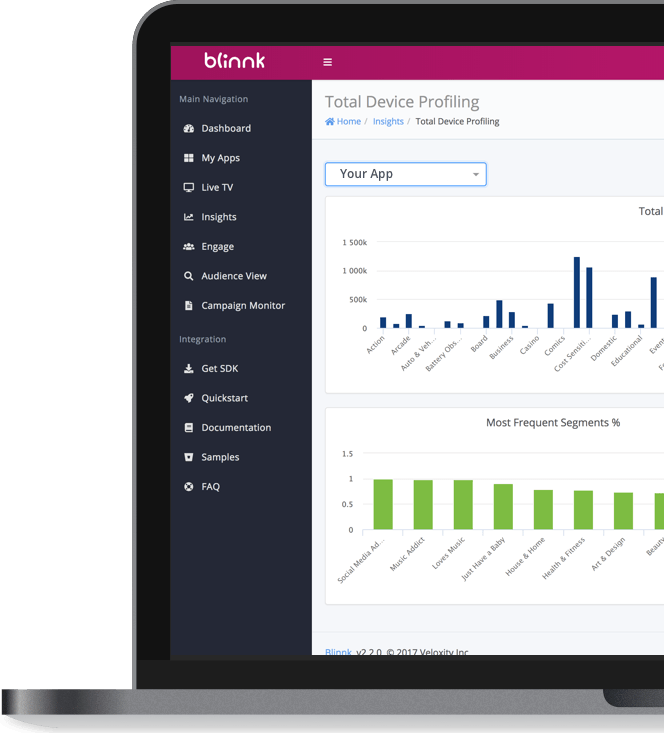Image resolution: width=664 pixels, height=733 pixels.
Task: Toggle the sidebar with hamburger icon
Action: (327, 62)
